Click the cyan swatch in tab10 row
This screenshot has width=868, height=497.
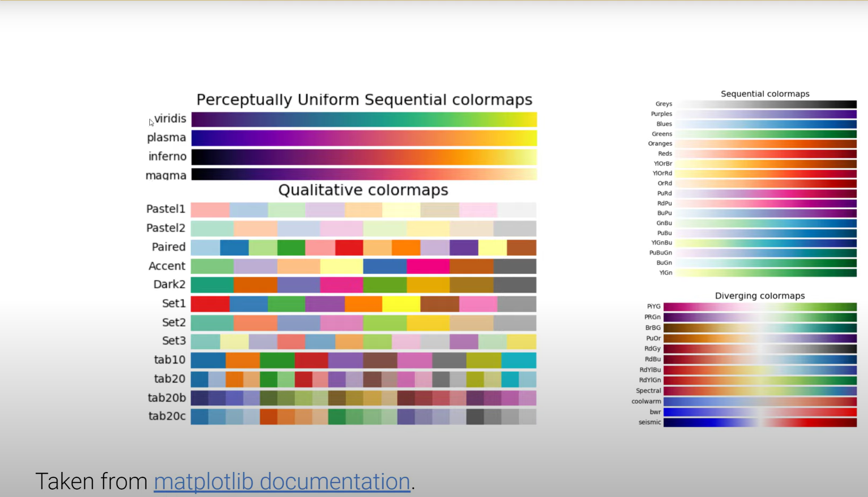coord(518,360)
